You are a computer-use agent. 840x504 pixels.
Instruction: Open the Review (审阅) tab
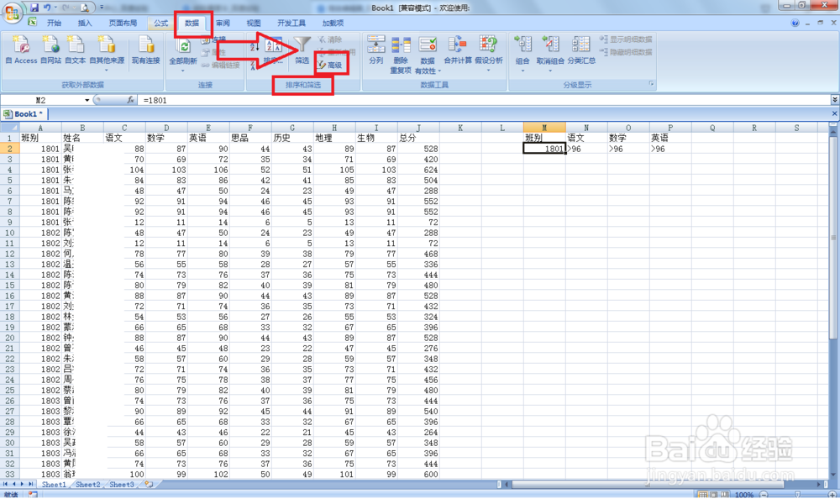[x=223, y=23]
